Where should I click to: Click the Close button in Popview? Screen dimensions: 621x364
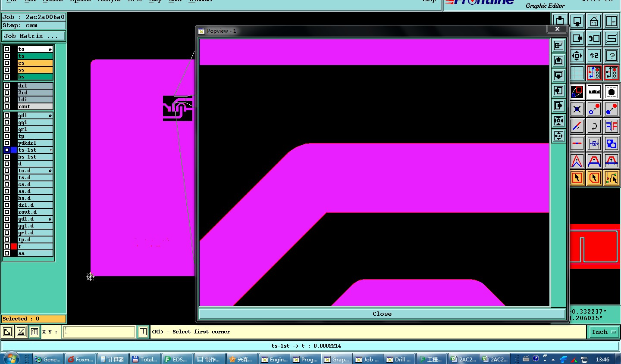pyautogui.click(x=382, y=314)
